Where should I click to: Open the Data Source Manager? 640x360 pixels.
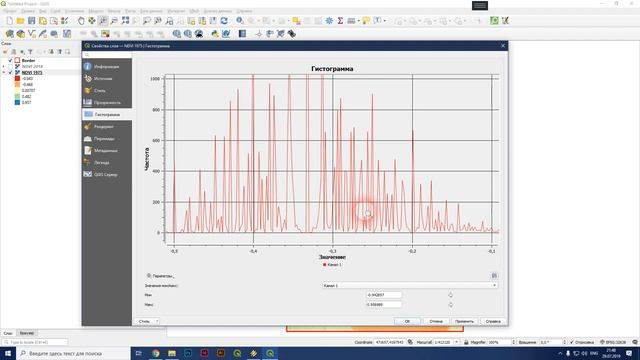click(9, 34)
